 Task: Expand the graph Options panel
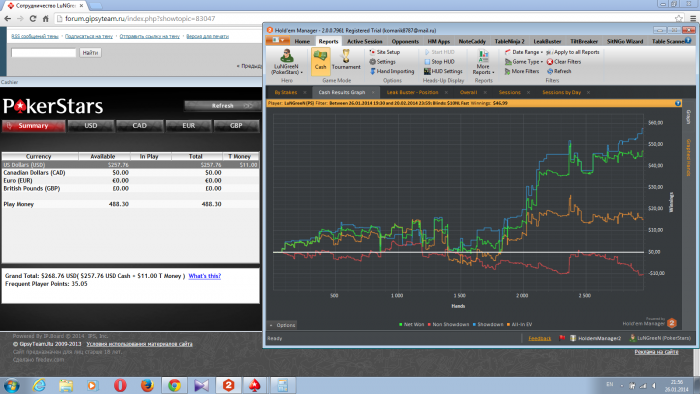coord(282,325)
